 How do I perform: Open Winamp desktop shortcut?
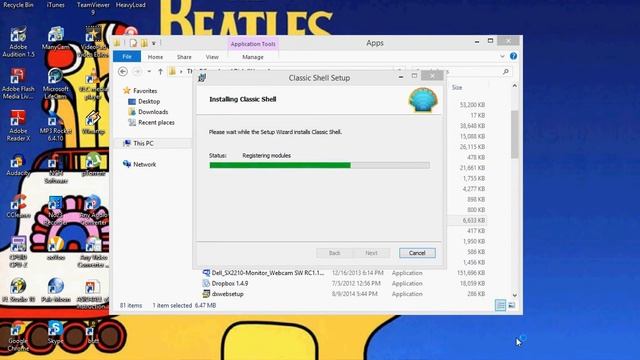pyautogui.click(x=93, y=122)
